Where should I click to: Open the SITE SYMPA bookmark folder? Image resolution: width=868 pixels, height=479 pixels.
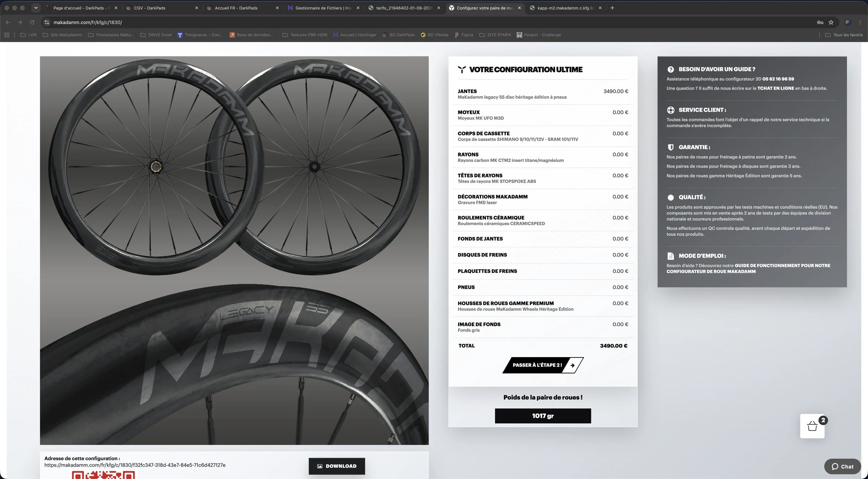[x=495, y=35]
